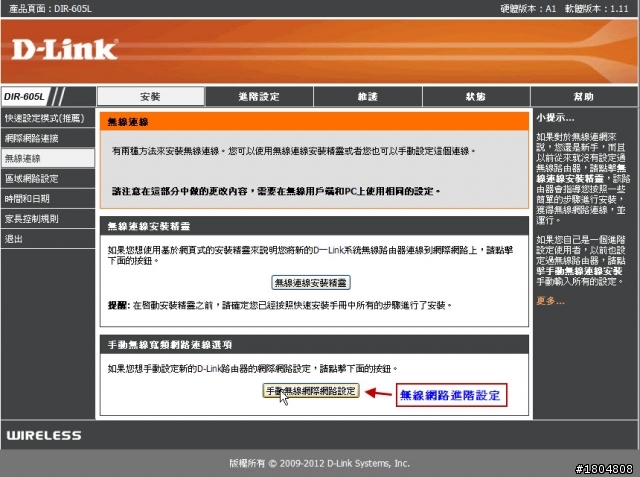
Task: Open 網際網路連接 sidebar item
Action: [48, 138]
